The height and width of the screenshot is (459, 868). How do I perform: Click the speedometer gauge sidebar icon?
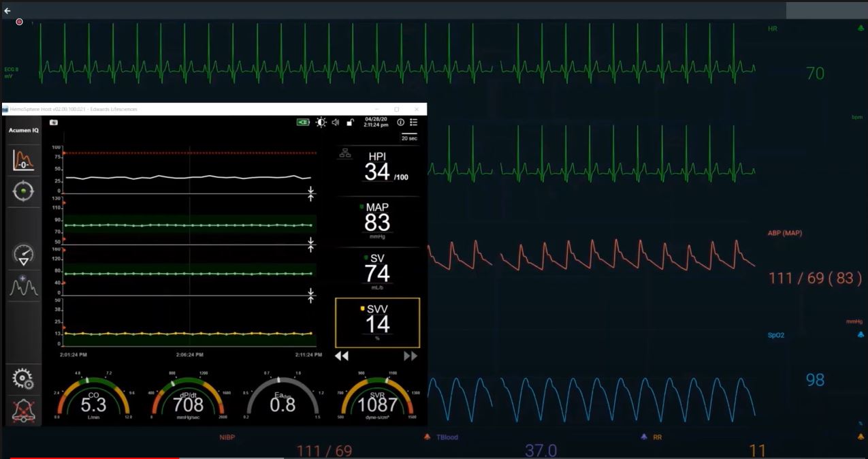pyautogui.click(x=24, y=255)
